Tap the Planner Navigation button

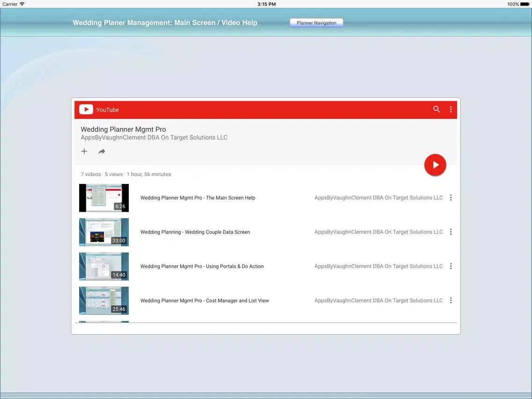point(316,23)
